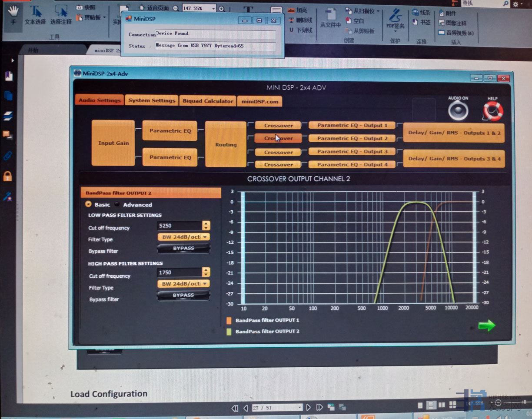Click the Audio On speaker icon

(458, 111)
